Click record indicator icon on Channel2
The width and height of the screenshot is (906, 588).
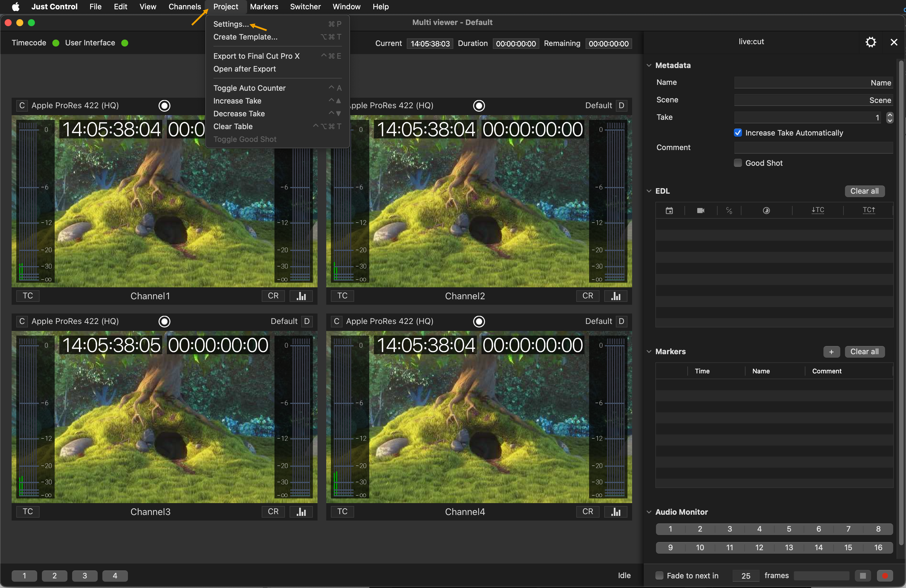(479, 106)
